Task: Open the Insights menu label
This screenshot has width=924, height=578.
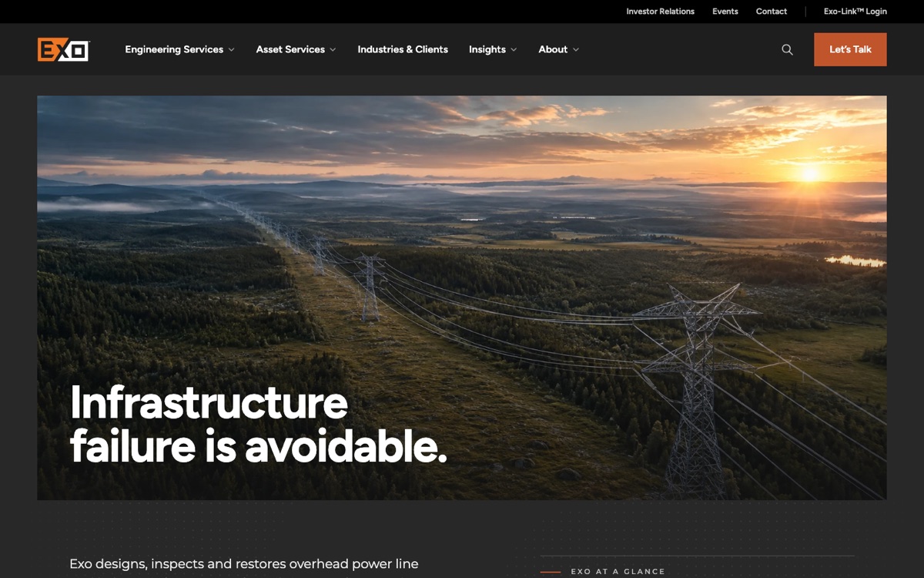Action: tap(487, 49)
